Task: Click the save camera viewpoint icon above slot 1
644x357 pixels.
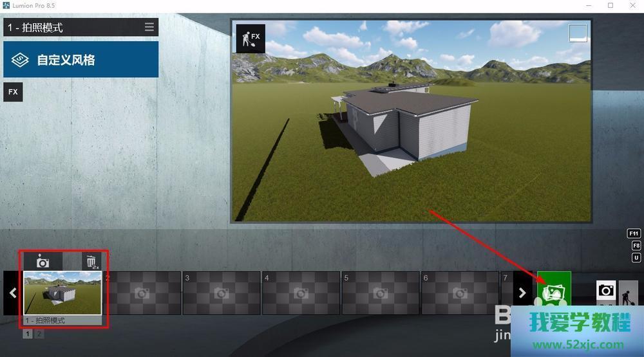Action: point(43,261)
